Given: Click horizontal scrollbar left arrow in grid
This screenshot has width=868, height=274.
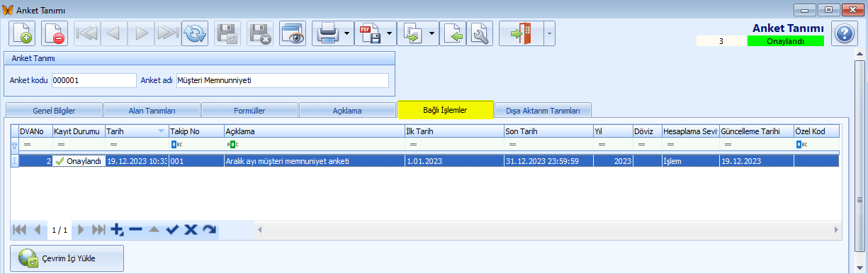Looking at the screenshot, I should point(259,229).
